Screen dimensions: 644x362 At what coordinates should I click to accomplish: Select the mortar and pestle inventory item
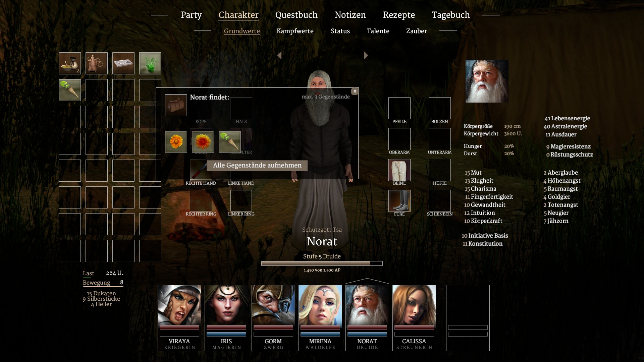(x=70, y=63)
